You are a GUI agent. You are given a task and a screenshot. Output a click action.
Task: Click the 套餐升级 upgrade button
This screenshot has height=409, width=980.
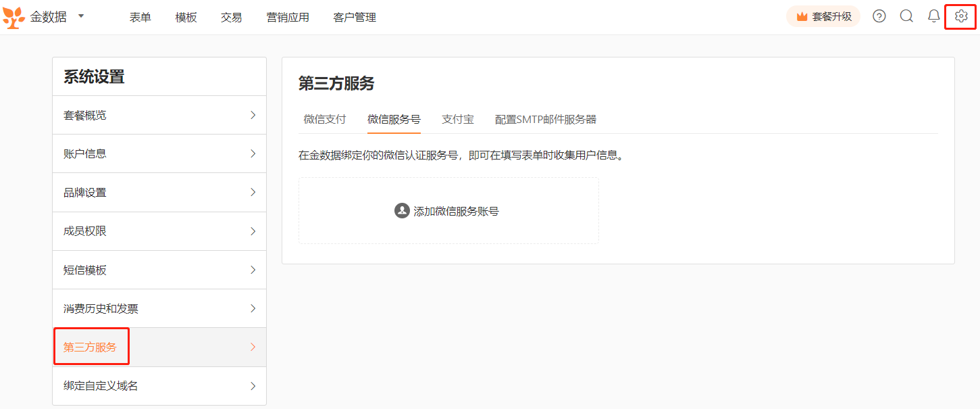pyautogui.click(x=823, y=17)
